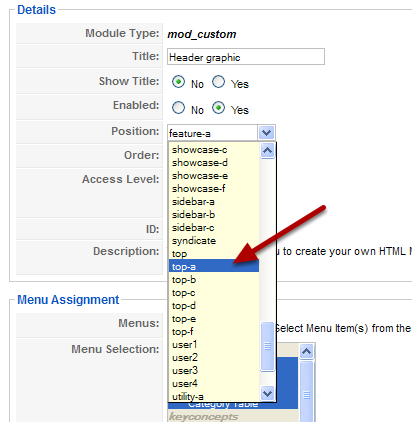Set Enabled to Yes
Image resolution: width=412 pixels, height=422 pixels.
pos(219,108)
